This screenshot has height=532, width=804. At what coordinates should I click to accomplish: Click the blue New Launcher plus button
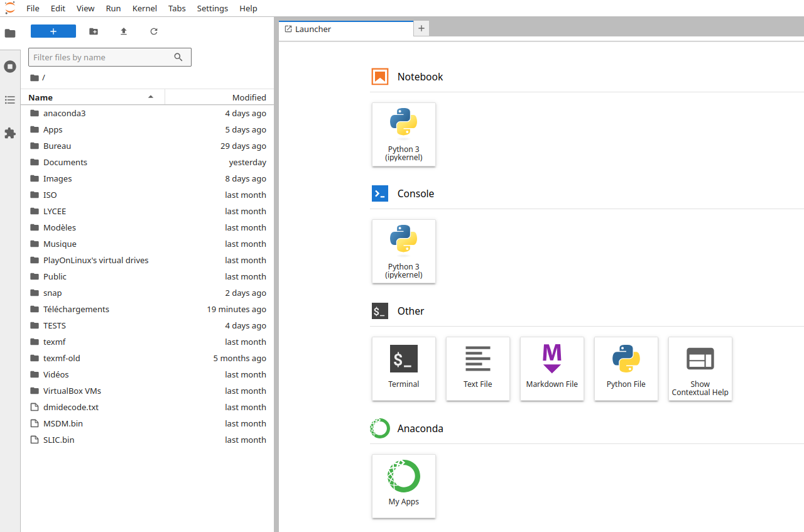click(53, 31)
